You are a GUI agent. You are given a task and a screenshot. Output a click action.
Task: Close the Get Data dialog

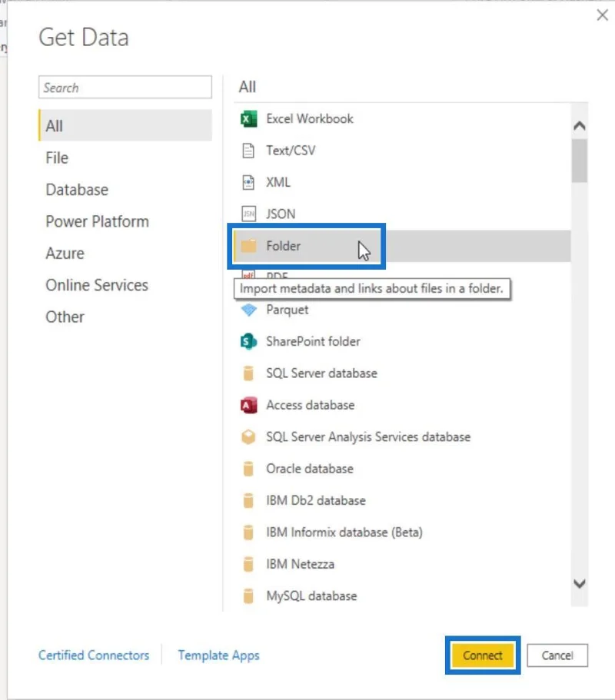603,15
